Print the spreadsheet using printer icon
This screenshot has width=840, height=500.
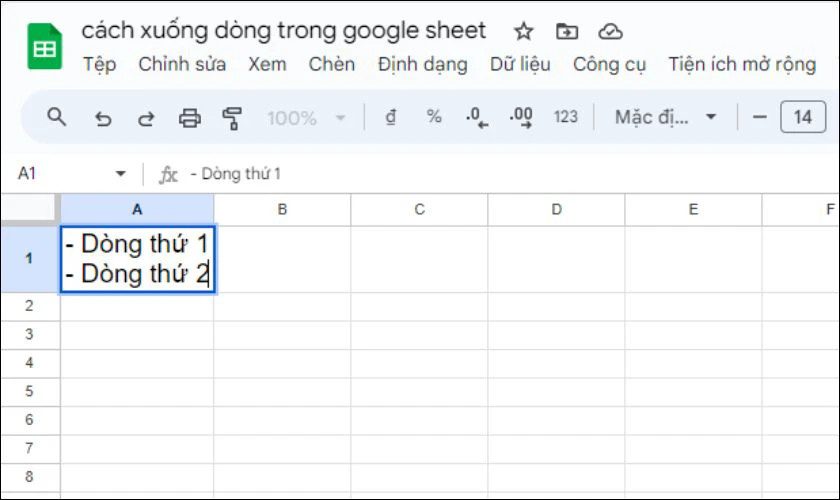click(190, 118)
